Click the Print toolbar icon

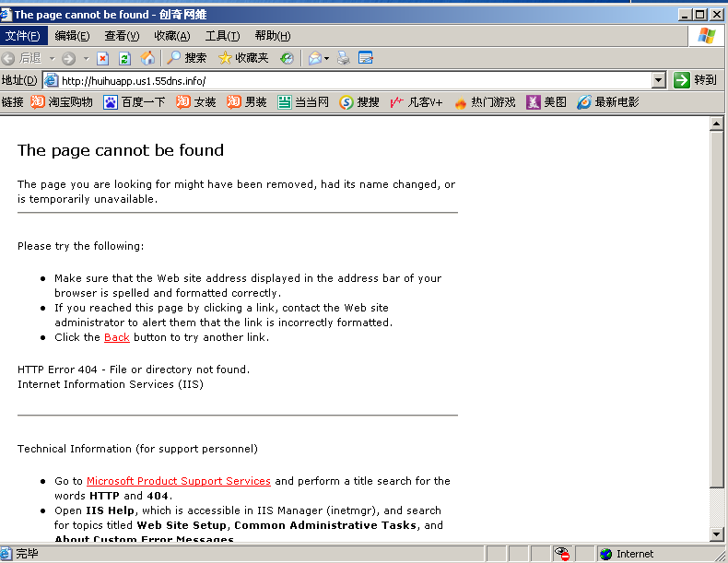tap(344, 58)
